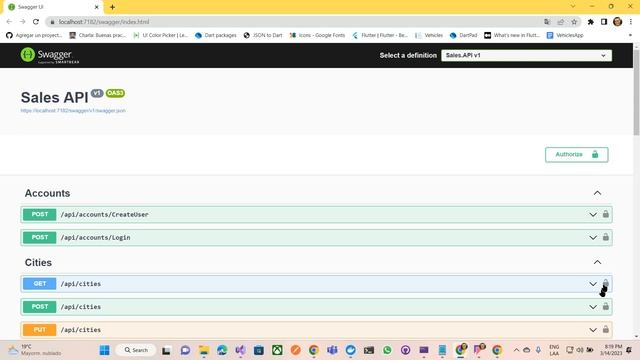
Task: Expand GET /api/cities with its chevron
Action: tap(593, 284)
